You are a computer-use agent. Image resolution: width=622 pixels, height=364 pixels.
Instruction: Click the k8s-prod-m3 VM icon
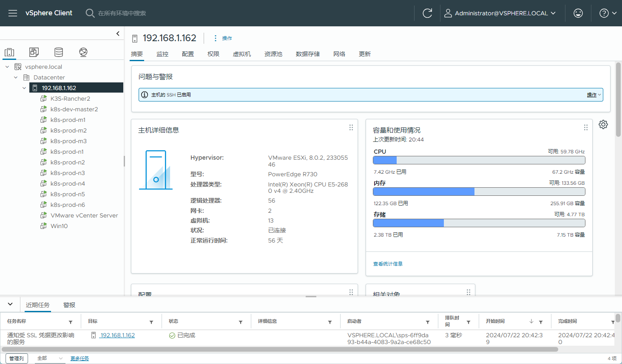click(x=43, y=141)
